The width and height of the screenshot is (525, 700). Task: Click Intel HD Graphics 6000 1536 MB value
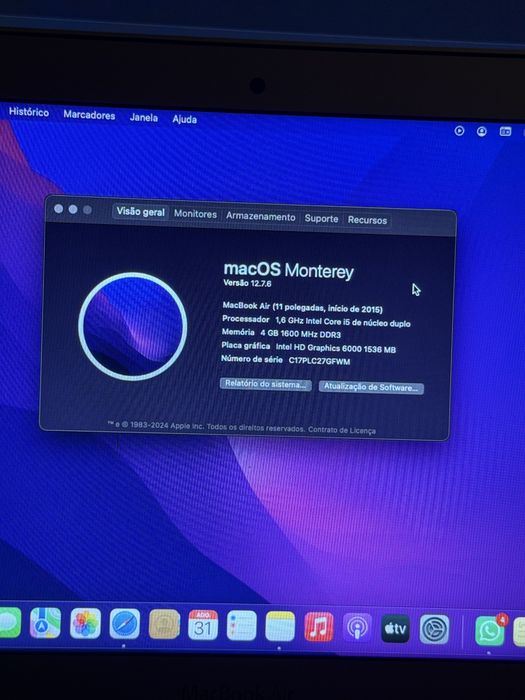coord(336,348)
